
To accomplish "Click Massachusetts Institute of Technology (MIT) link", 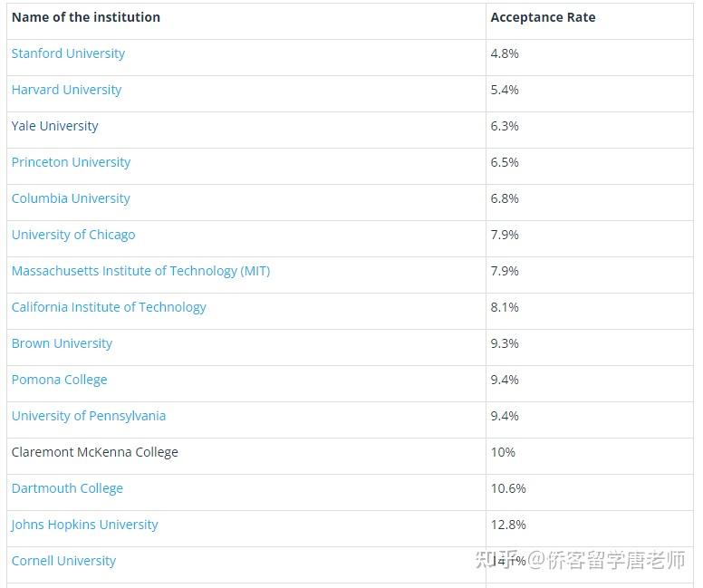I will [x=140, y=271].
